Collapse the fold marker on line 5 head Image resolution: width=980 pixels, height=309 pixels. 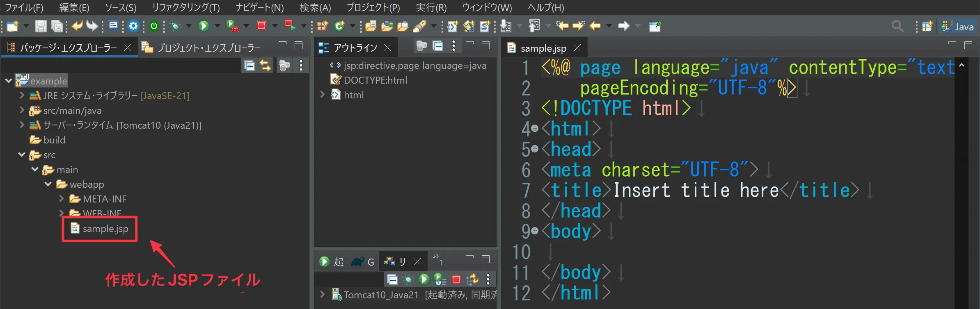(x=535, y=149)
